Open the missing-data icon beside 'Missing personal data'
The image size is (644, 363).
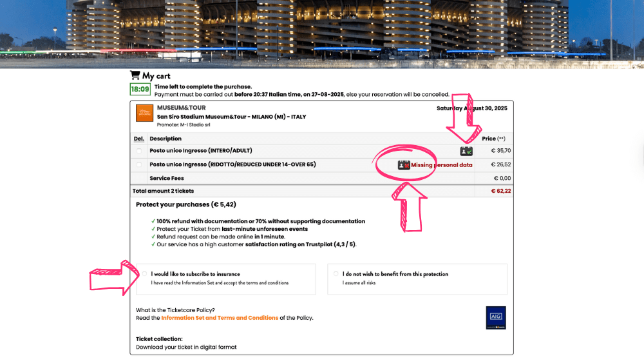(404, 165)
